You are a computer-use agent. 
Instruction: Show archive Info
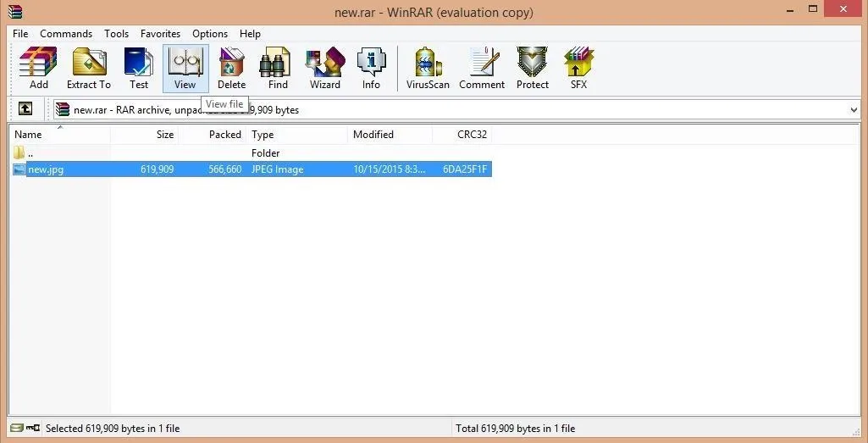pyautogui.click(x=371, y=68)
